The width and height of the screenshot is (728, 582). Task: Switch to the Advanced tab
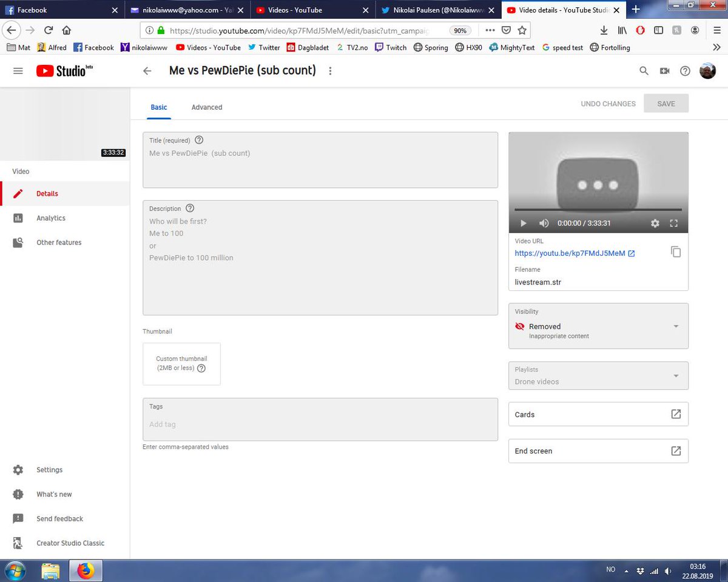click(207, 107)
